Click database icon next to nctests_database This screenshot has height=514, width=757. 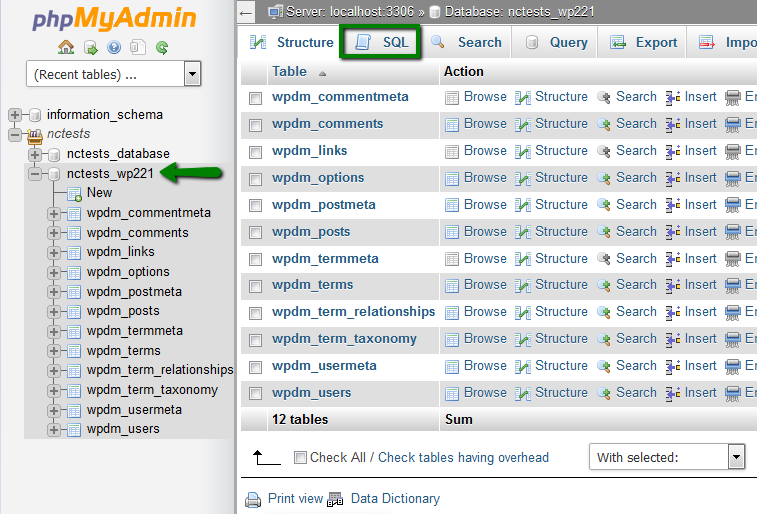click(54, 155)
